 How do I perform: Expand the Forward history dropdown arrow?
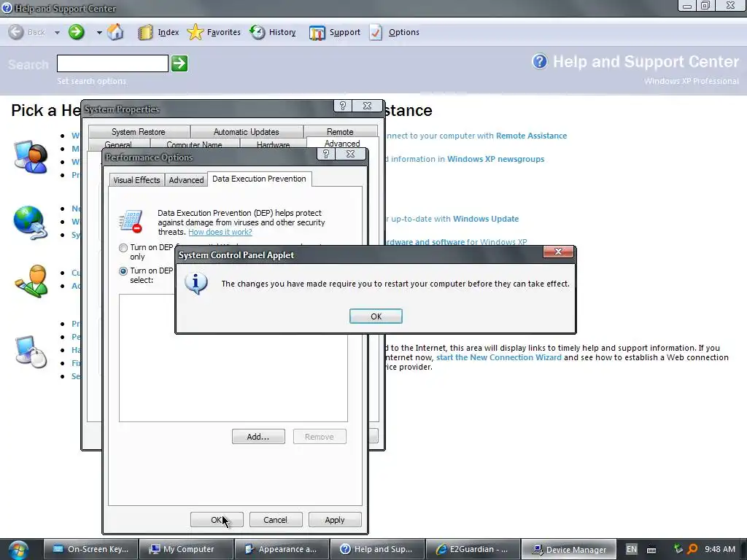click(x=99, y=32)
